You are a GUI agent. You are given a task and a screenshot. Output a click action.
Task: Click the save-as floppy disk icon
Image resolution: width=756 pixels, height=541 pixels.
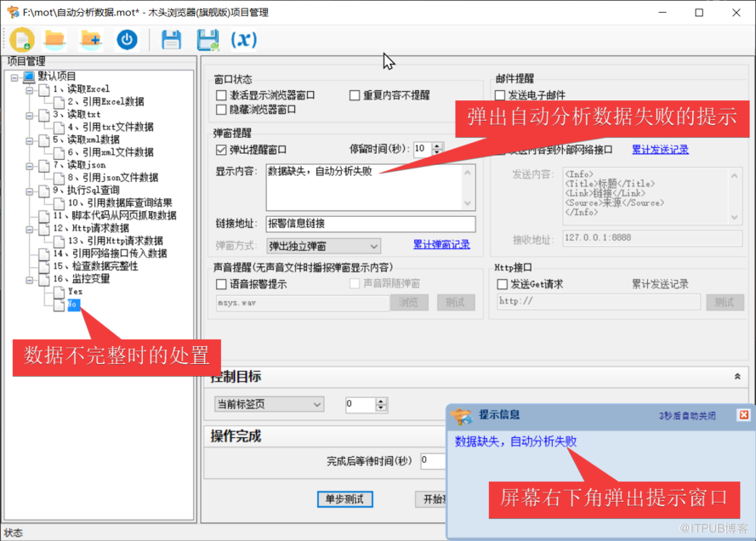click(208, 39)
